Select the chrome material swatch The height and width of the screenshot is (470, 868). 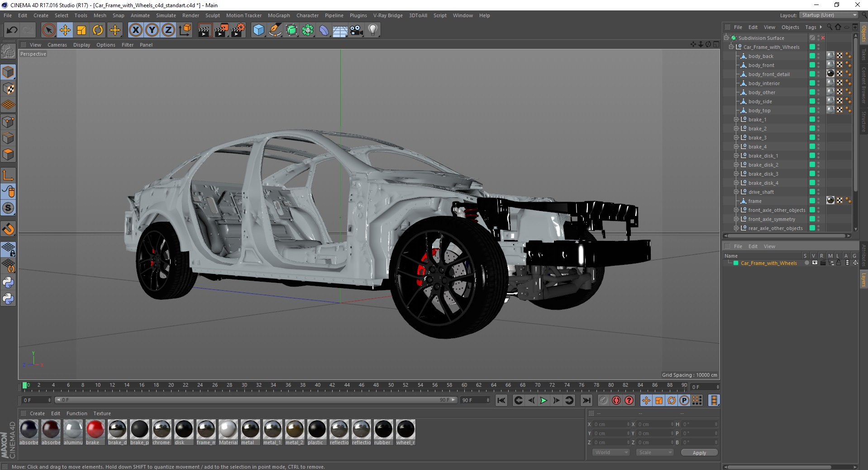(x=162, y=432)
